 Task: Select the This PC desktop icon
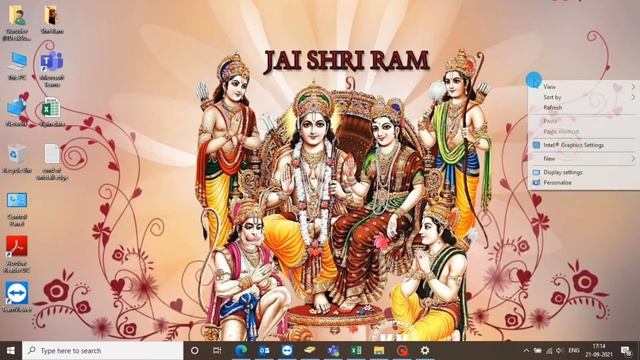(17, 66)
